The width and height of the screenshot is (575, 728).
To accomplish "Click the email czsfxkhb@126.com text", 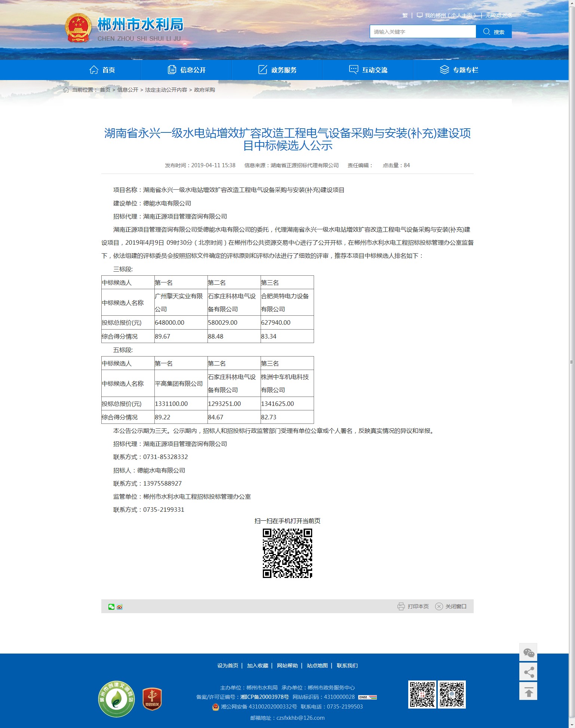I will (300, 718).
